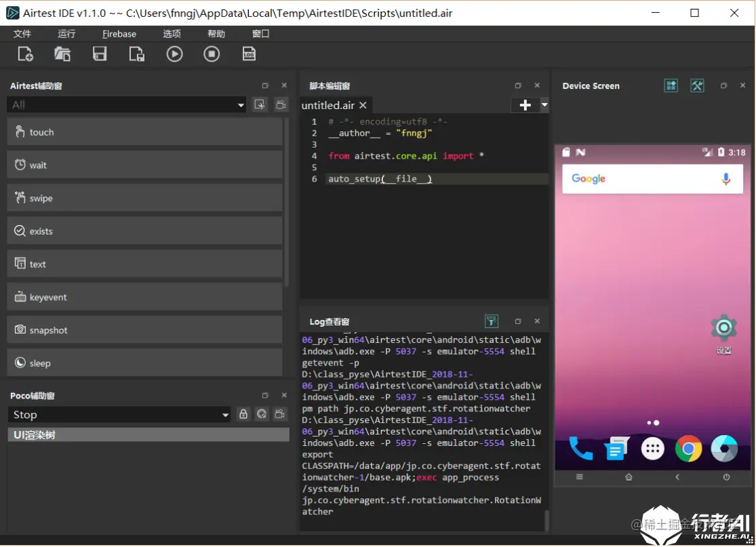Select the wait command
Image resolution: width=756 pixels, height=547 pixels.
pos(144,165)
